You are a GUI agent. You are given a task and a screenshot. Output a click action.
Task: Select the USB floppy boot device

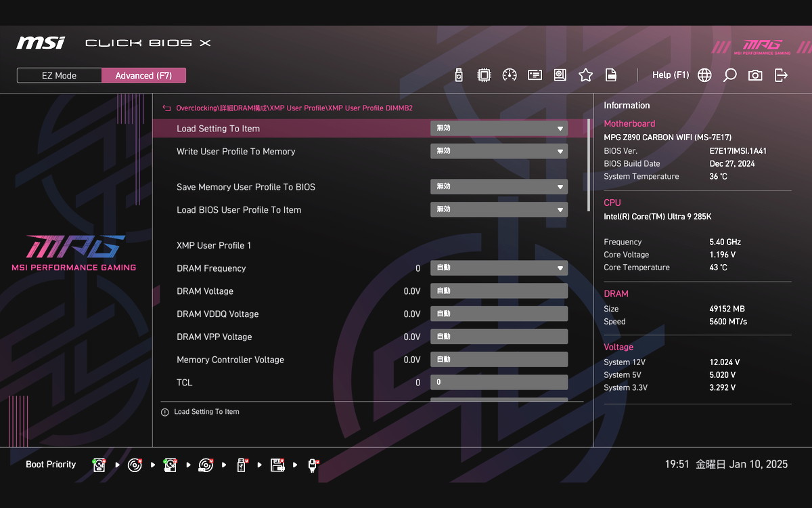(x=277, y=465)
